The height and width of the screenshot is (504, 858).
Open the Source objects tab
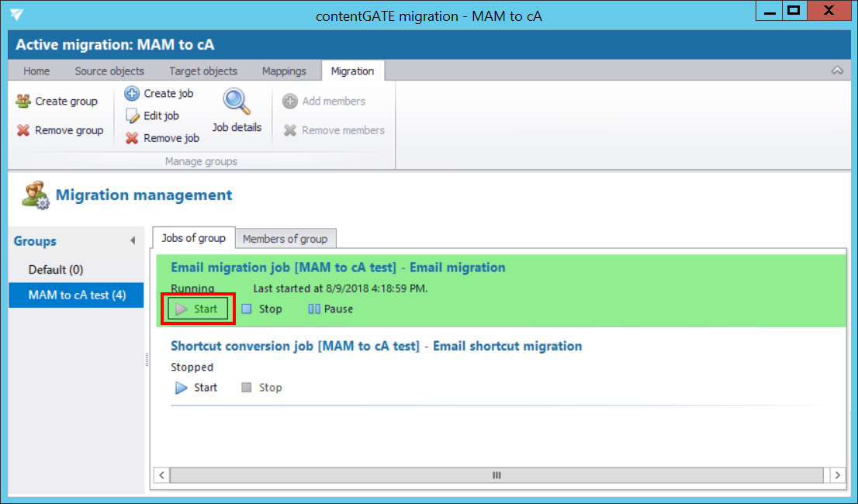(x=109, y=71)
